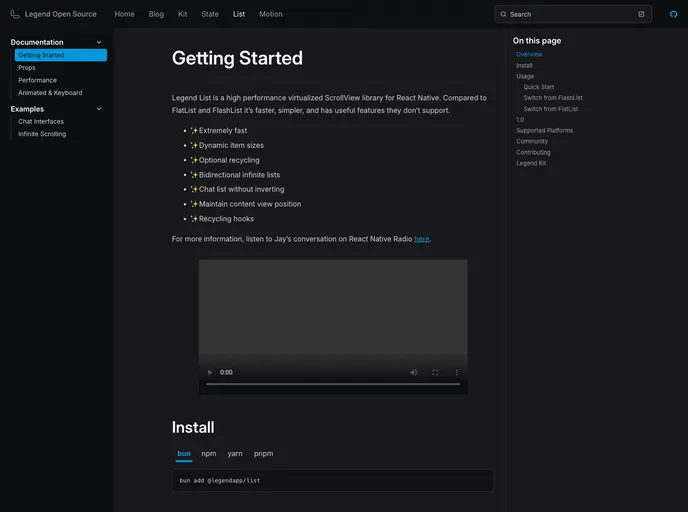This screenshot has height=512, width=688.
Task: Click the 'Recycling hooks' bullet text
Action: tap(226, 218)
